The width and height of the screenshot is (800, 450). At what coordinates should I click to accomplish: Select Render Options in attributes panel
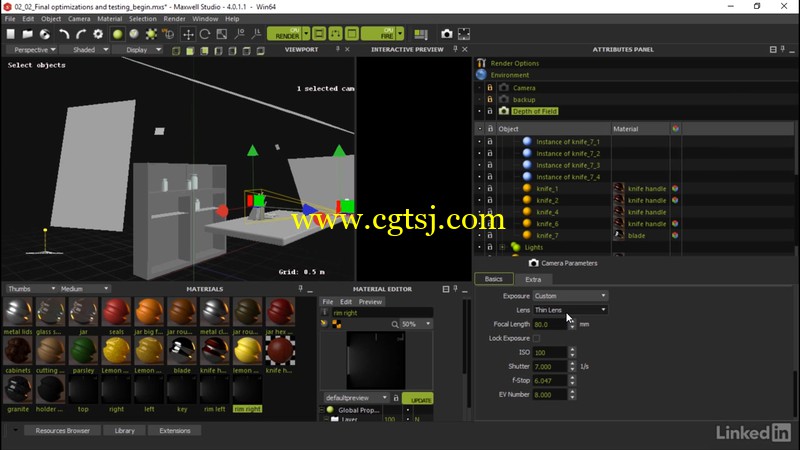515,63
